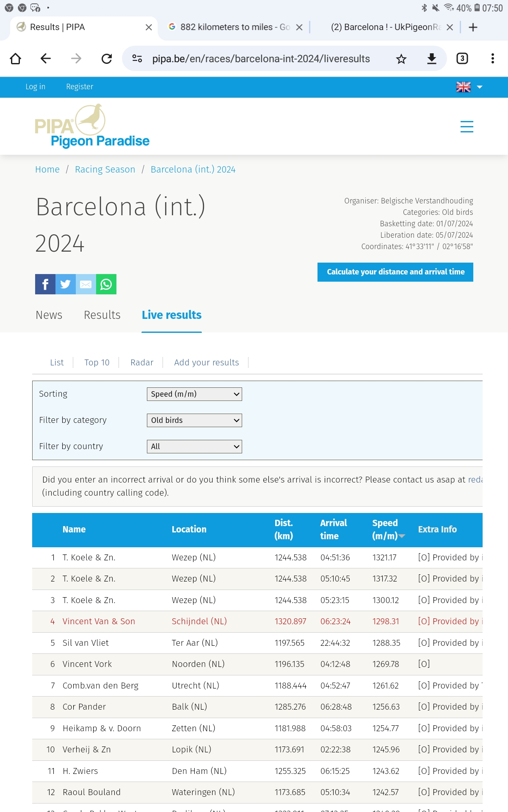
Task: Reload the page in browser
Action: click(107, 59)
